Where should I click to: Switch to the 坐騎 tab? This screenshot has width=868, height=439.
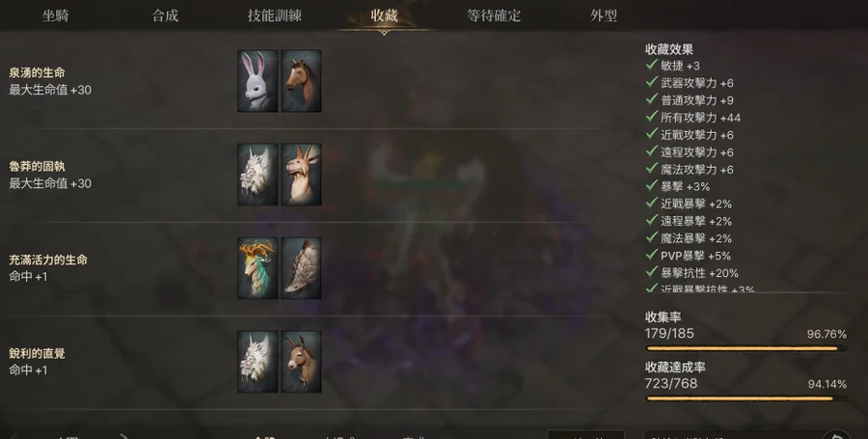click(x=55, y=15)
